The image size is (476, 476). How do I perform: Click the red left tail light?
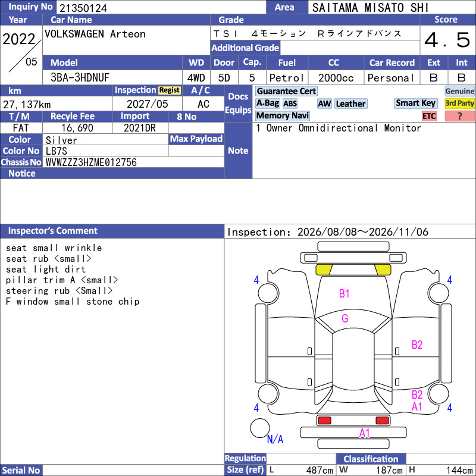[324, 420]
